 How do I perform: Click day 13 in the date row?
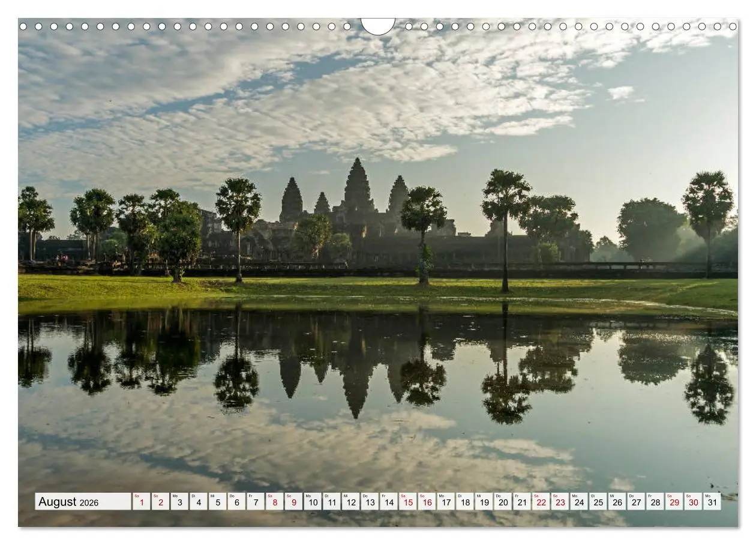[x=370, y=502]
